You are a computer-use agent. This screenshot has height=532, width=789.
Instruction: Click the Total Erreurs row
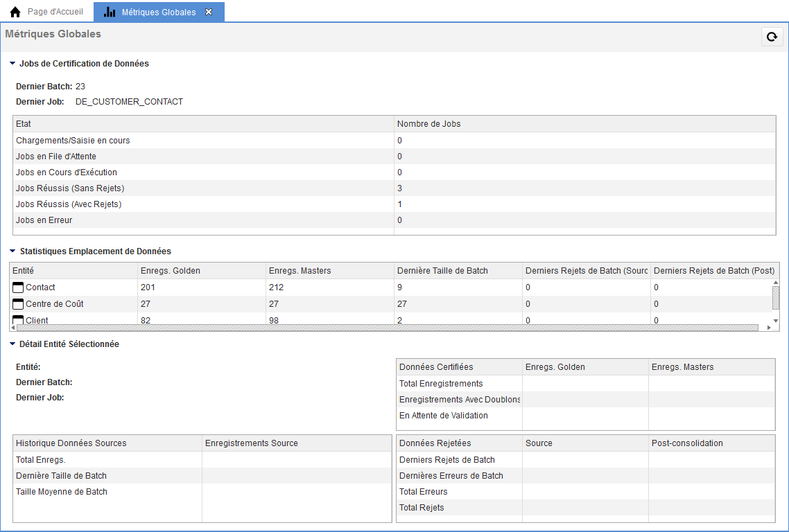pyautogui.click(x=586, y=491)
